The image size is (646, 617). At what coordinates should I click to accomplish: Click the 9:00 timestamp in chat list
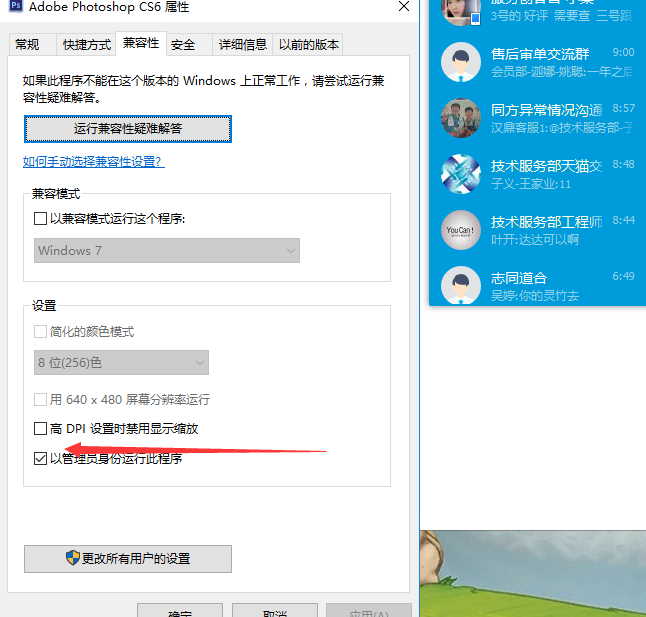[623, 52]
